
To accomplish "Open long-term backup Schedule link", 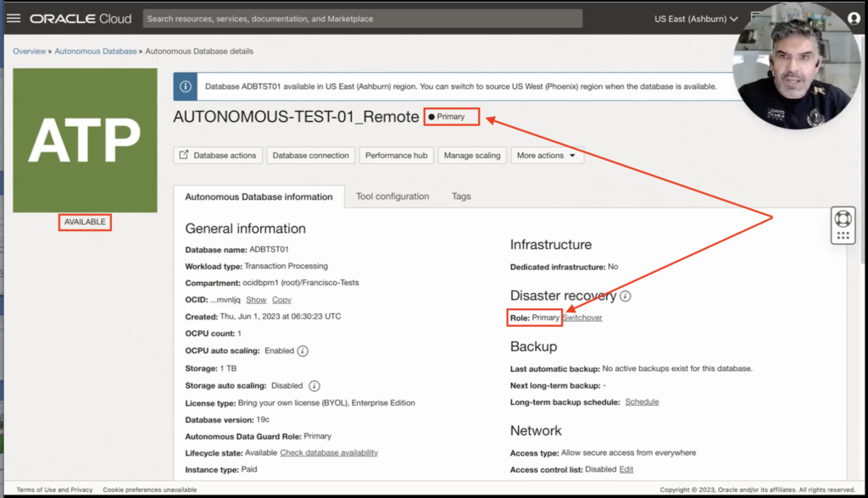I will (x=642, y=401).
